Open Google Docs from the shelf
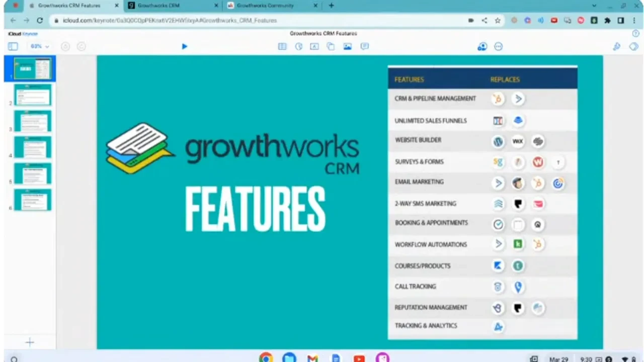The width and height of the screenshot is (644, 362). click(x=336, y=358)
